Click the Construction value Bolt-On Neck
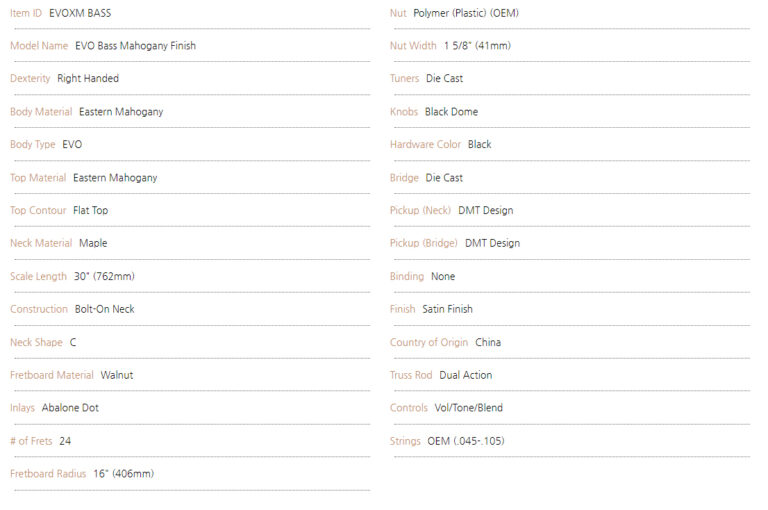768x510 pixels. 104,310
